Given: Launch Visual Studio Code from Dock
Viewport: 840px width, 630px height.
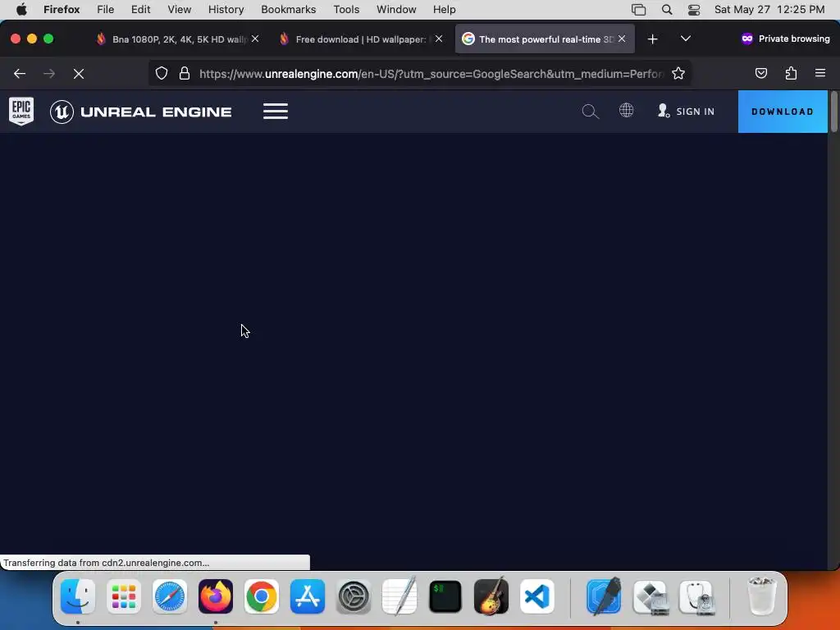Looking at the screenshot, I should 537,596.
